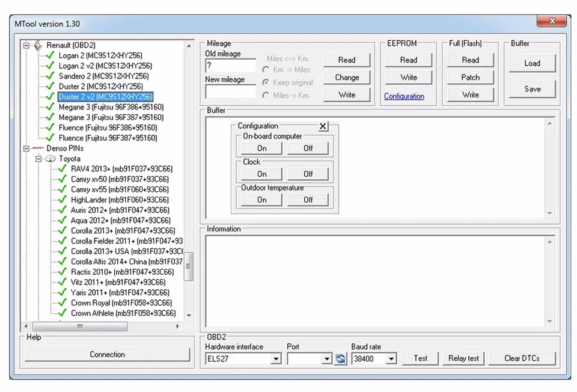Turn On the On-board computer

coord(261,148)
